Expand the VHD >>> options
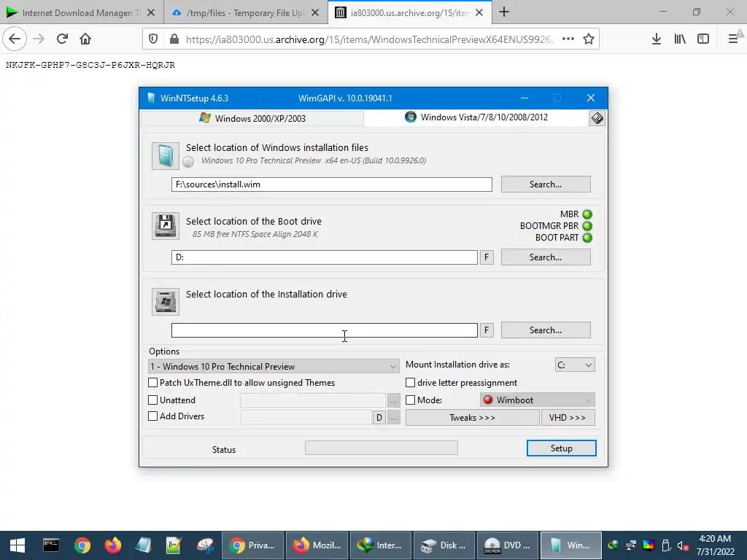 tap(568, 418)
